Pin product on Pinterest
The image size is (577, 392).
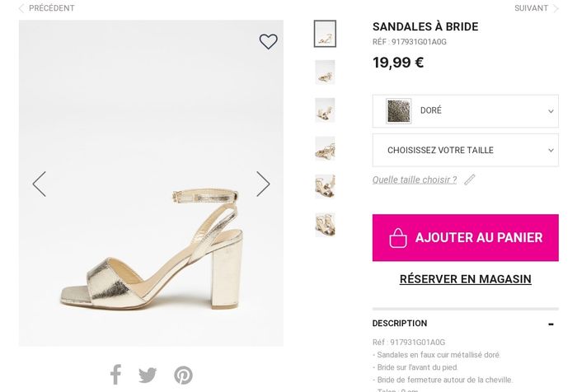(183, 376)
